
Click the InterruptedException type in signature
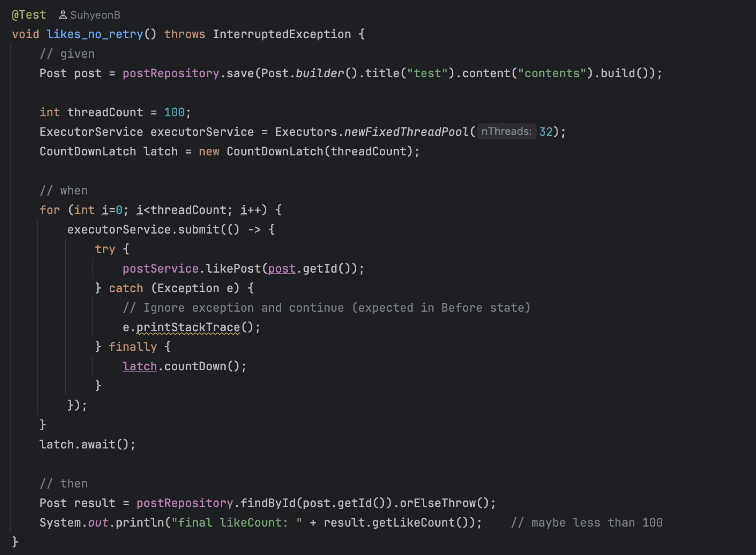pos(282,34)
